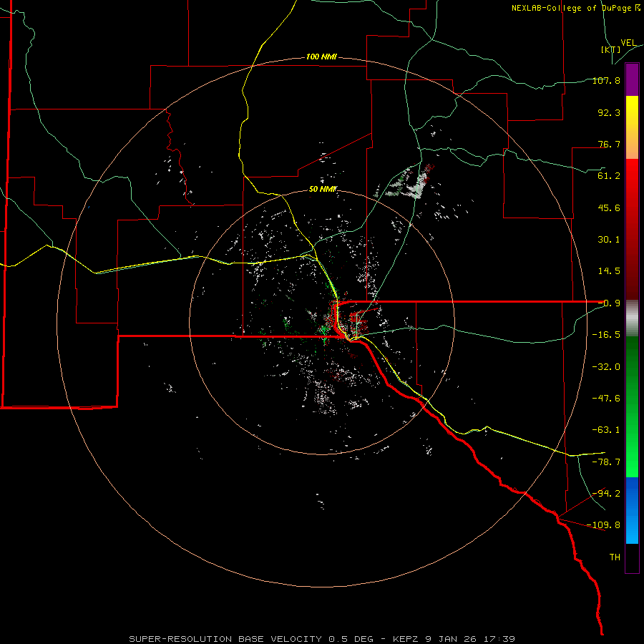This screenshot has height=644, width=644.
Task: Click the gray near-zero color bar segment
Action: click(632, 318)
